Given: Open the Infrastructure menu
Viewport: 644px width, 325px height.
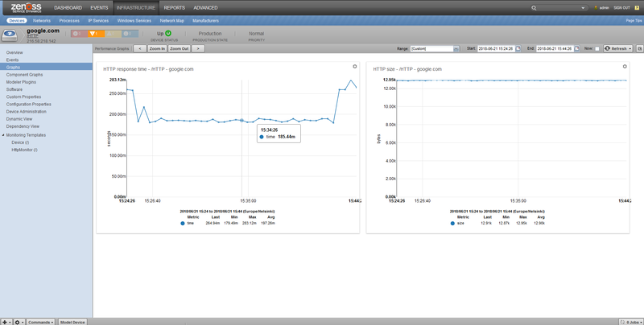Looking at the screenshot, I should (136, 8).
